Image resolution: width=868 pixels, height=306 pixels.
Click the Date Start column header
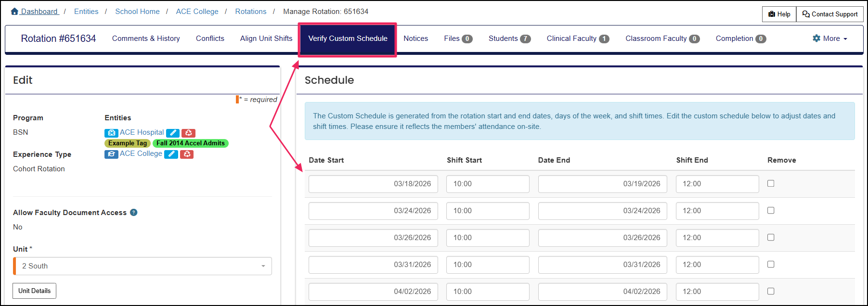coord(326,160)
